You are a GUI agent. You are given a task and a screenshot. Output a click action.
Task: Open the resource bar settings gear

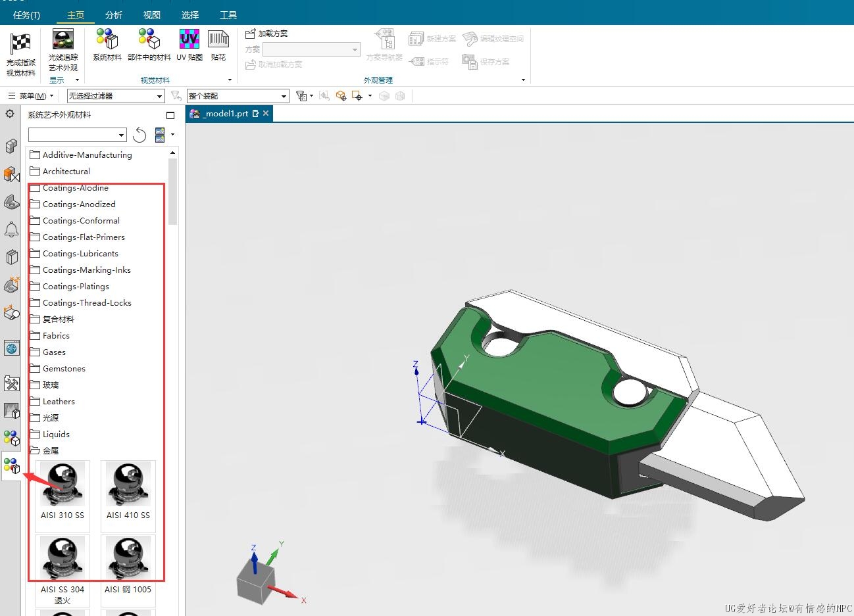pos(10,114)
